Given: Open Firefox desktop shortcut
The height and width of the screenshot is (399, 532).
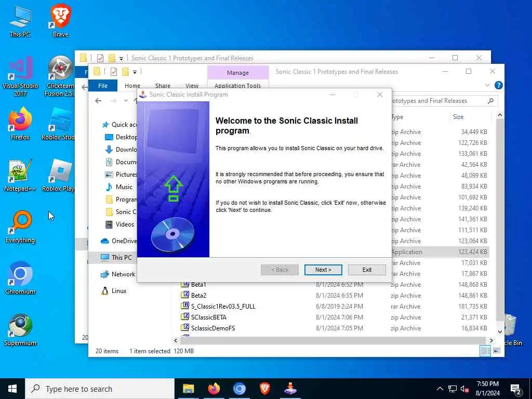Looking at the screenshot, I should click(20, 124).
